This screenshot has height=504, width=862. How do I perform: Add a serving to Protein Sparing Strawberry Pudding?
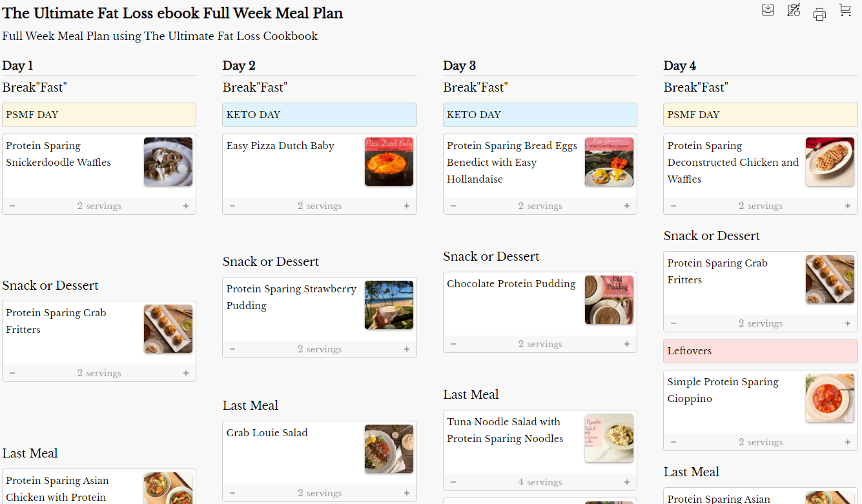(407, 350)
